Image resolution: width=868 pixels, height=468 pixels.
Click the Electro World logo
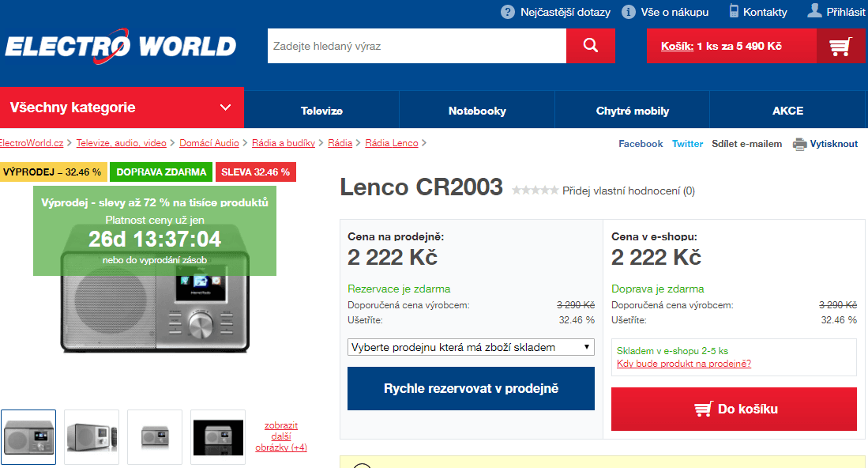click(121, 46)
